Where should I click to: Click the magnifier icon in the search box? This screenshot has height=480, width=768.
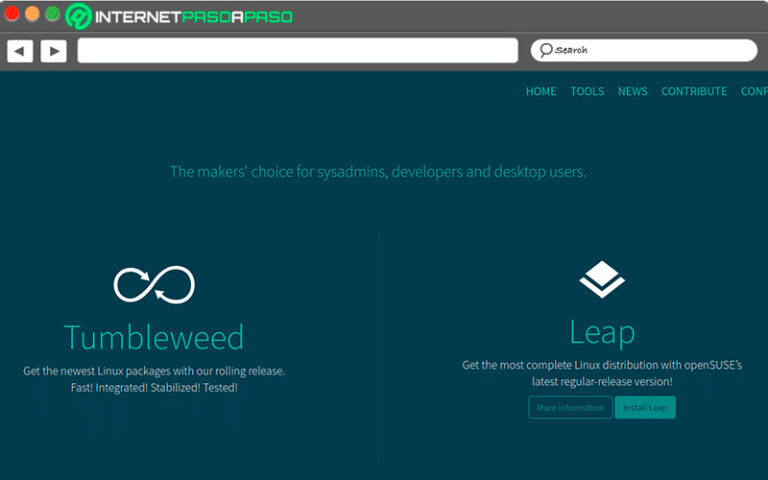[545, 50]
